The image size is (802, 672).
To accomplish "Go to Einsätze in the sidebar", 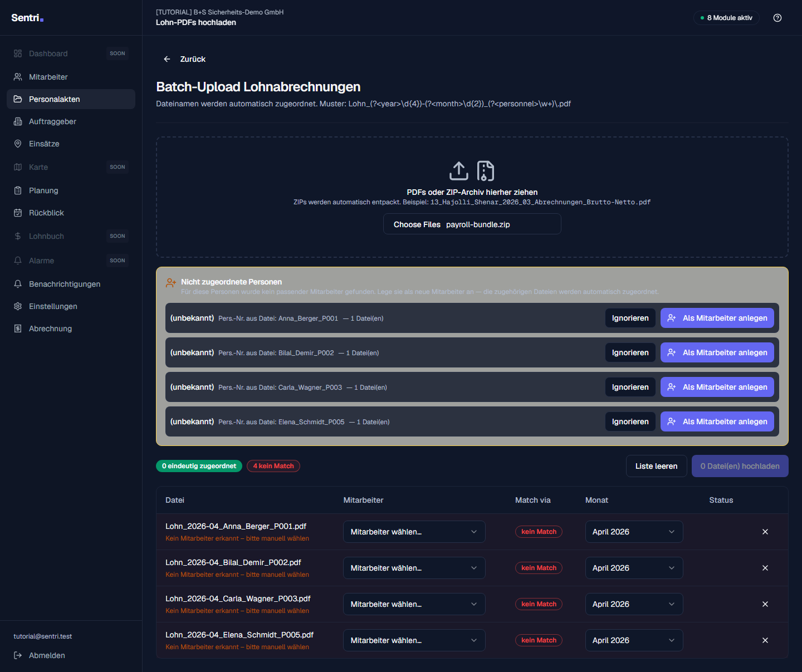I will coord(71,144).
